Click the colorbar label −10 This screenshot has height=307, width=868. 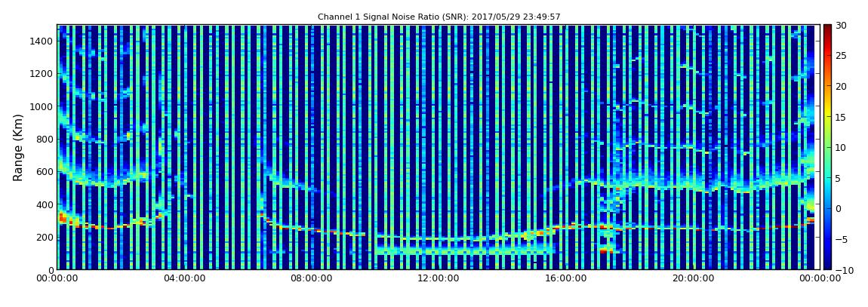coord(843,270)
